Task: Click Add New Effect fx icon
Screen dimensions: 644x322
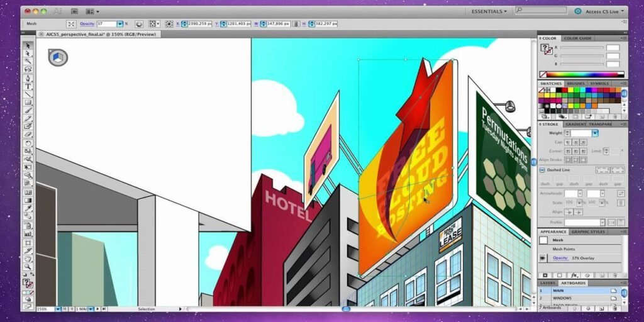Action: tap(574, 275)
